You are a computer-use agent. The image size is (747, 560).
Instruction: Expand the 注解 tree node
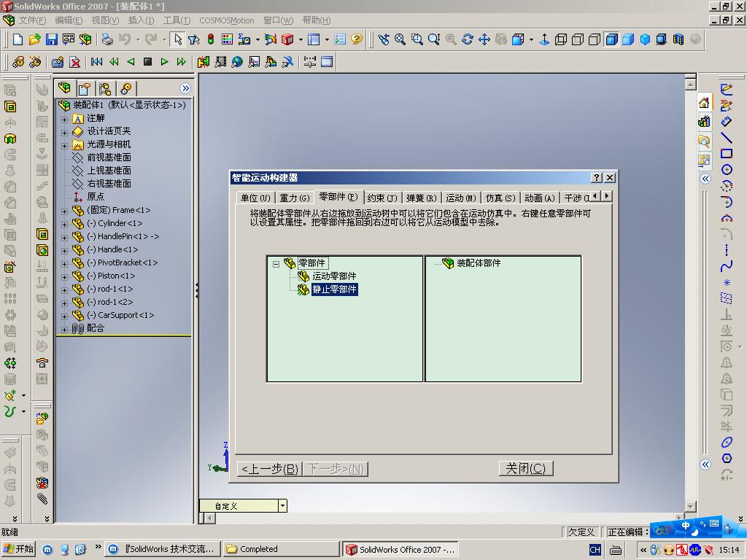click(64, 120)
